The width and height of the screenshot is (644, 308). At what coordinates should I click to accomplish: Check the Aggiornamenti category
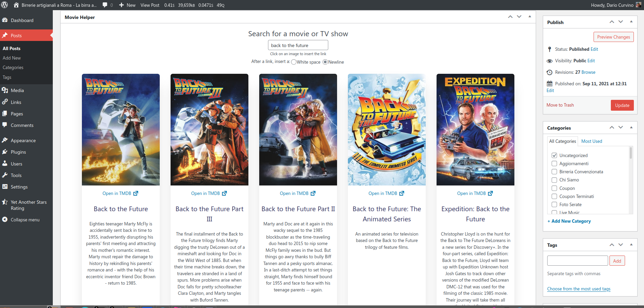pos(554,163)
